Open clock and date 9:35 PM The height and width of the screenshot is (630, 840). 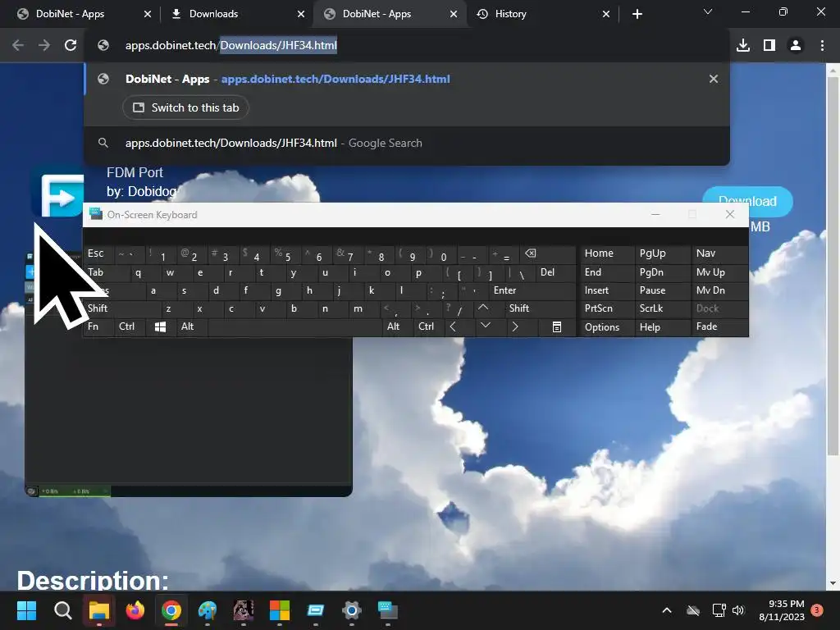coord(782,610)
